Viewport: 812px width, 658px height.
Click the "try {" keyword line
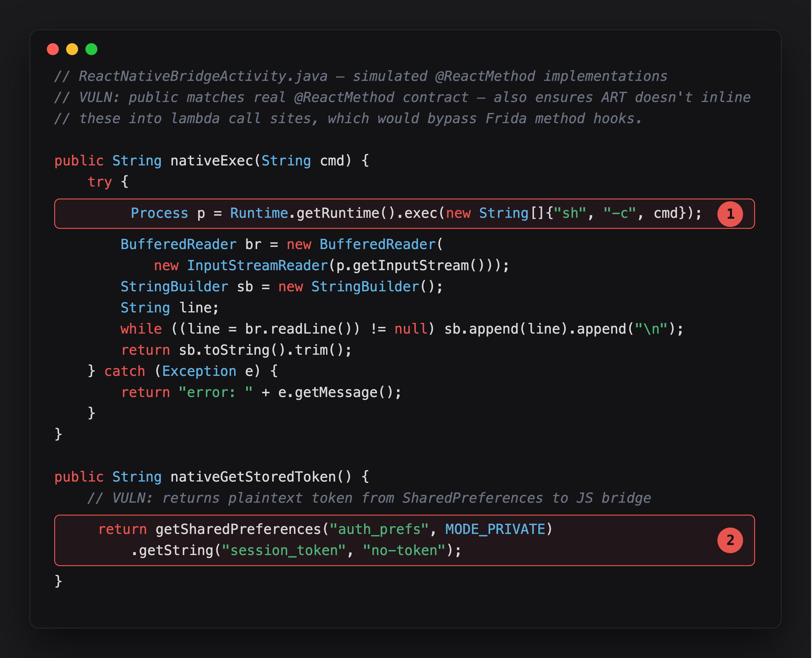[108, 182]
